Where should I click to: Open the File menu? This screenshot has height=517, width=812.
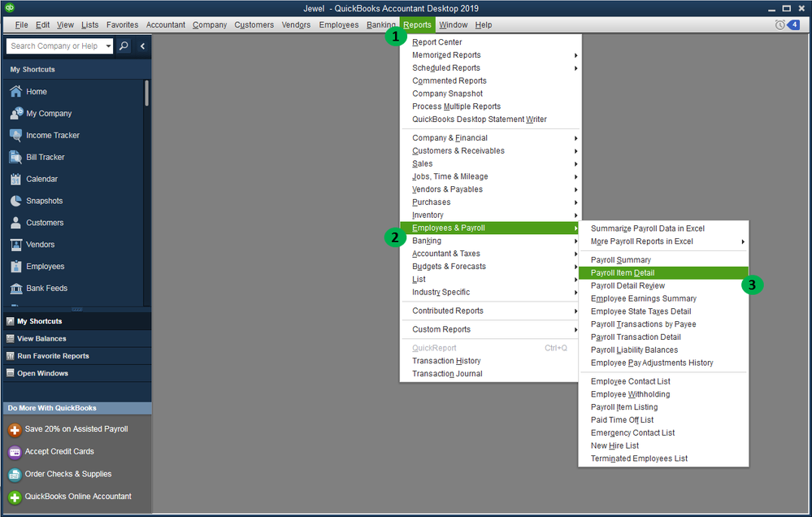pos(21,25)
